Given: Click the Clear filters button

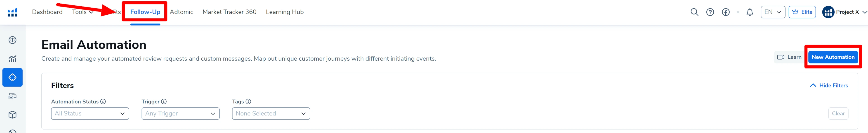Looking at the screenshot, I should pyautogui.click(x=838, y=114).
